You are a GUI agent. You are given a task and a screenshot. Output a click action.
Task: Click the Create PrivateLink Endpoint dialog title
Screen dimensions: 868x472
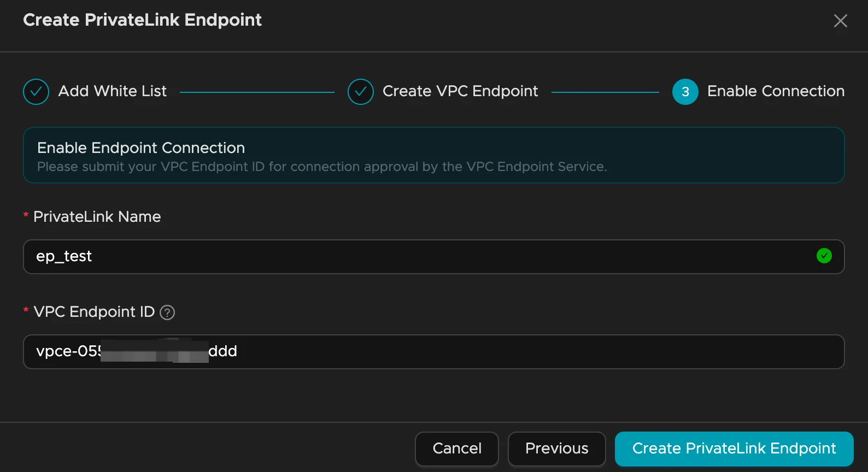[x=142, y=20]
